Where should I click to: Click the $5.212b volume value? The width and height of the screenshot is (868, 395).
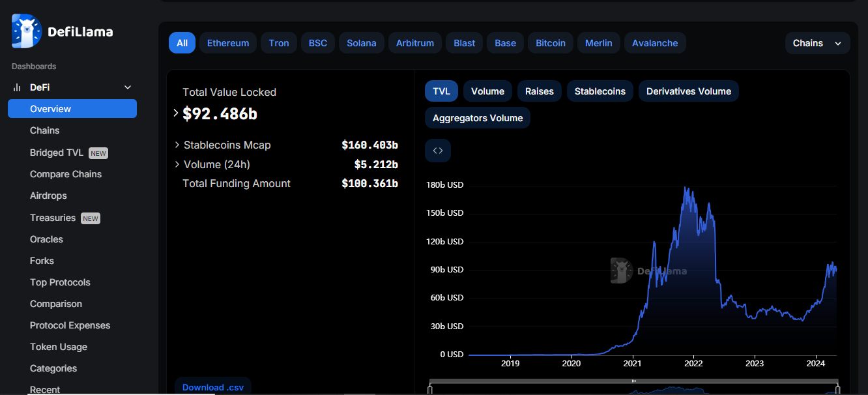point(376,164)
